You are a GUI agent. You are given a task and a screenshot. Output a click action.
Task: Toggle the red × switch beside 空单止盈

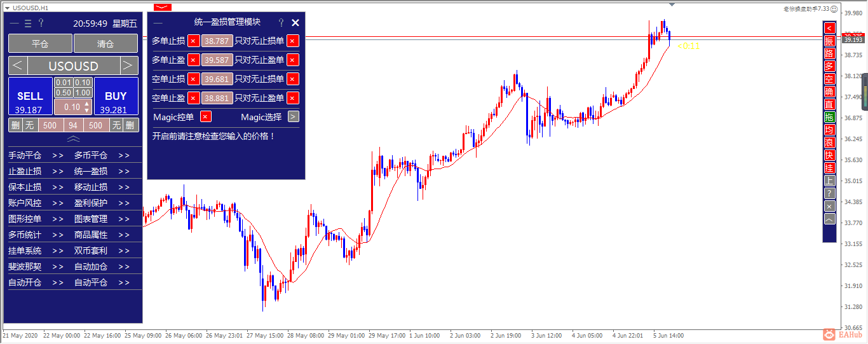pyautogui.click(x=194, y=99)
